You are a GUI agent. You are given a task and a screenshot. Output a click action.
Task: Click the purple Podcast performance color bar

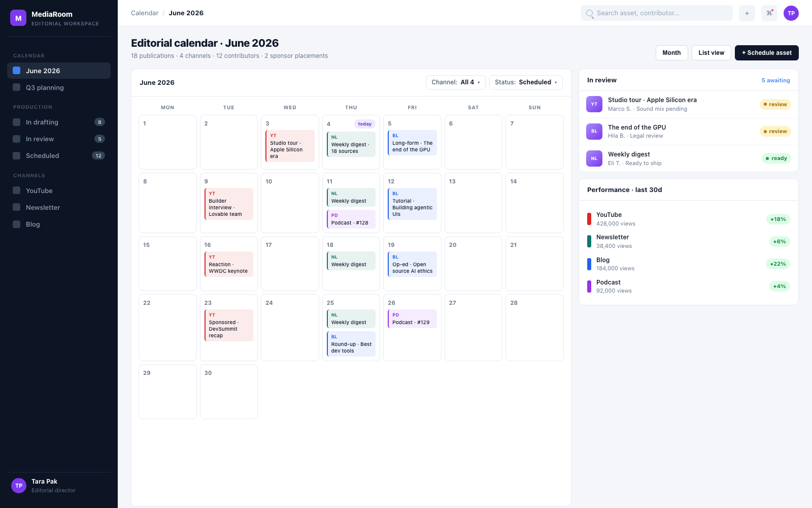pos(589,287)
